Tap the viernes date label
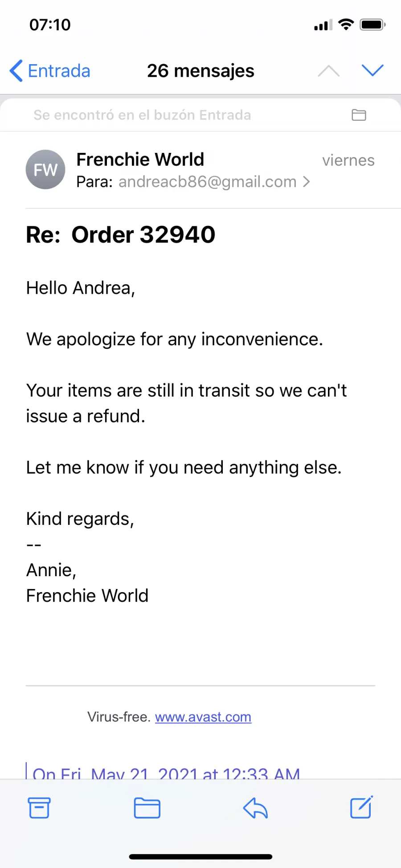This screenshot has height=868, width=401. click(348, 160)
